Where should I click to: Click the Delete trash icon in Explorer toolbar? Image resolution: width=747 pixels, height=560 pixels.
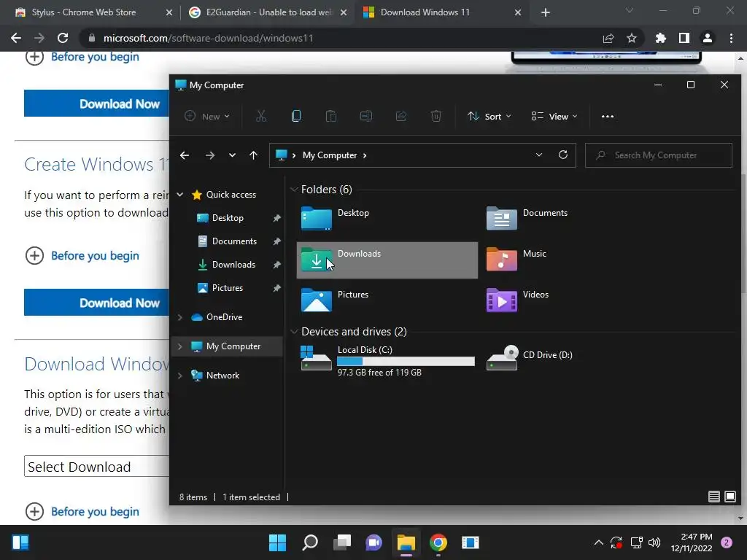436,116
